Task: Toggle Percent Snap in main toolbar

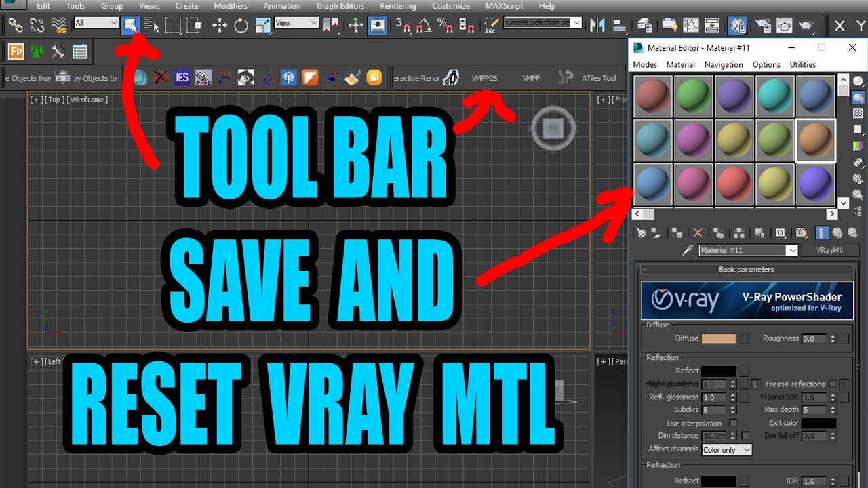Action: point(445,26)
